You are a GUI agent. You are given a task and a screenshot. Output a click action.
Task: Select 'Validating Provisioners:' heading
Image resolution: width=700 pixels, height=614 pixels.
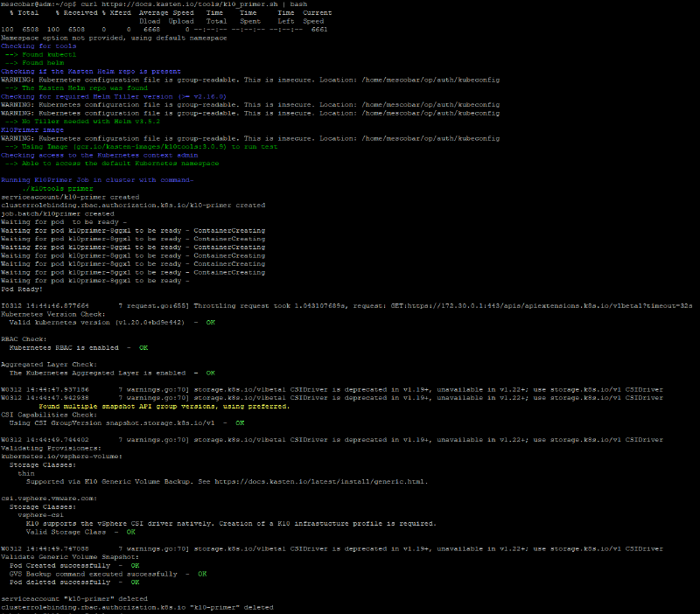click(51, 449)
